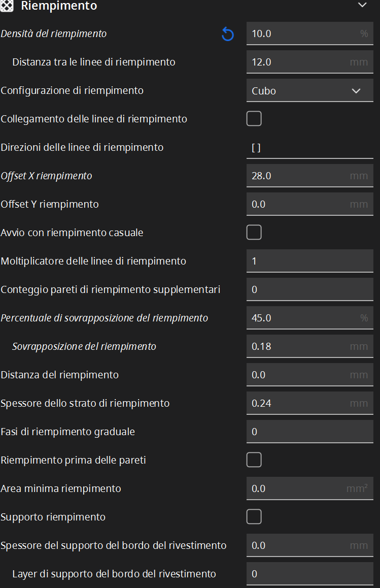The height and width of the screenshot is (588, 380).
Task: Select the Offset Y riempimento input
Action: 309,204
